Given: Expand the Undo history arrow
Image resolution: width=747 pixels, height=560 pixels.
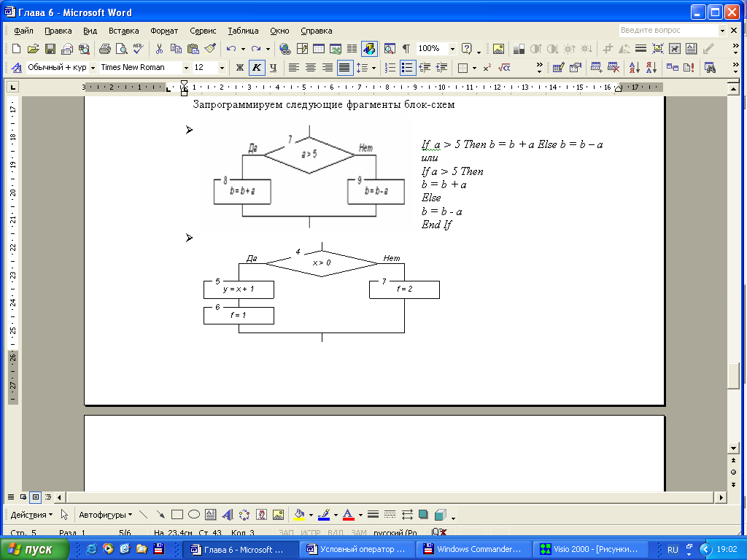Looking at the screenshot, I should point(243,49).
